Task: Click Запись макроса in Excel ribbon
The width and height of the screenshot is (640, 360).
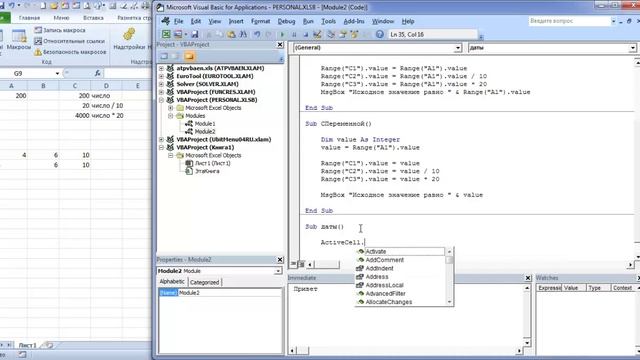Action: pyautogui.click(x=60, y=30)
